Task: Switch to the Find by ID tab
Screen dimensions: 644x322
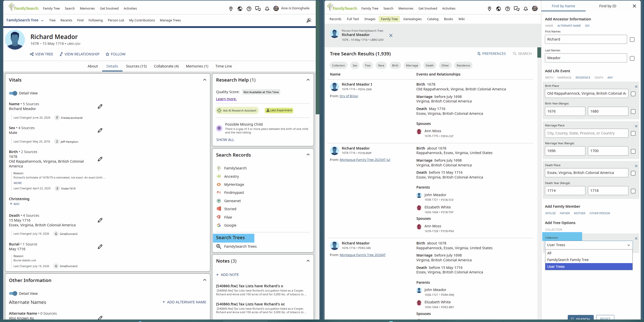Action: click(x=608, y=6)
